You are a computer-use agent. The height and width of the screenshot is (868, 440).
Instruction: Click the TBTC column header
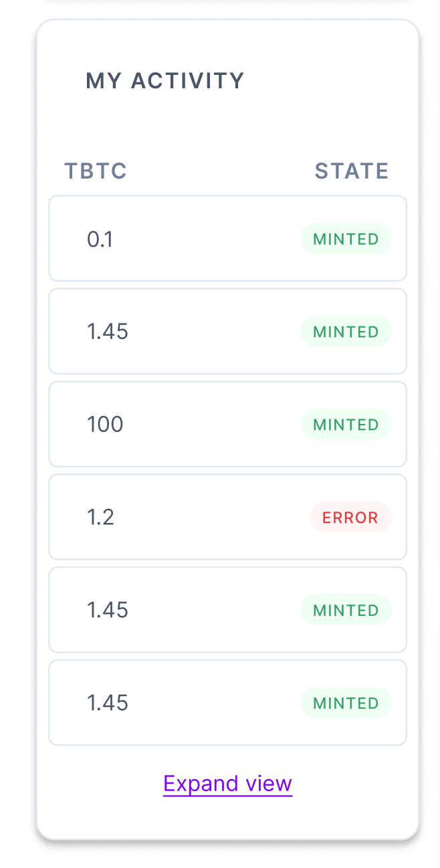tap(95, 171)
